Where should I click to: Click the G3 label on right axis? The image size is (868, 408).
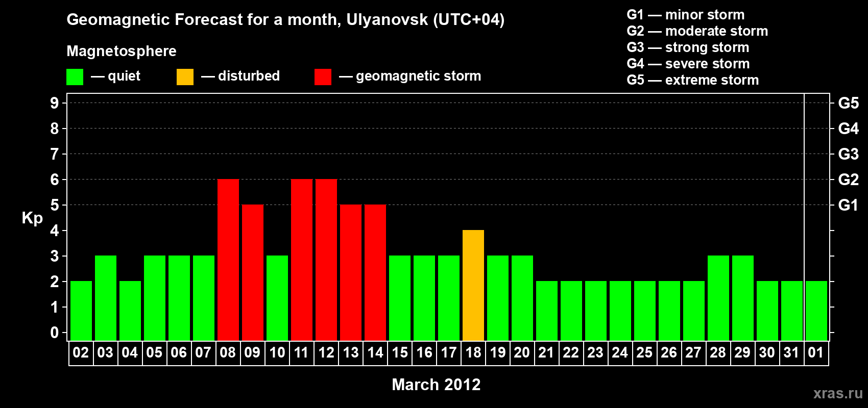[x=849, y=154]
